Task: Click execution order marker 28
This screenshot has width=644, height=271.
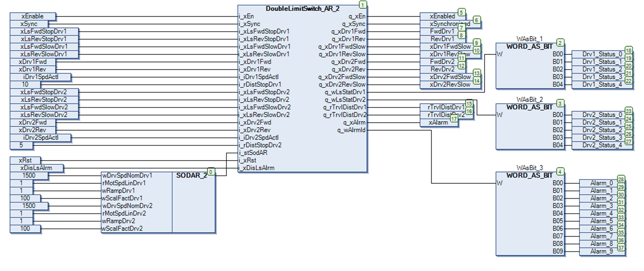Action: (x=621, y=179)
